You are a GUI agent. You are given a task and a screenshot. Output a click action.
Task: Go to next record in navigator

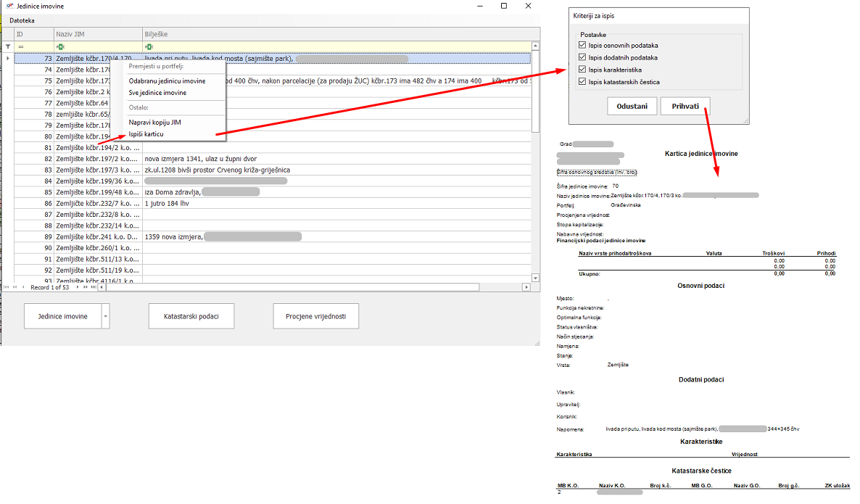pyautogui.click(x=78, y=287)
